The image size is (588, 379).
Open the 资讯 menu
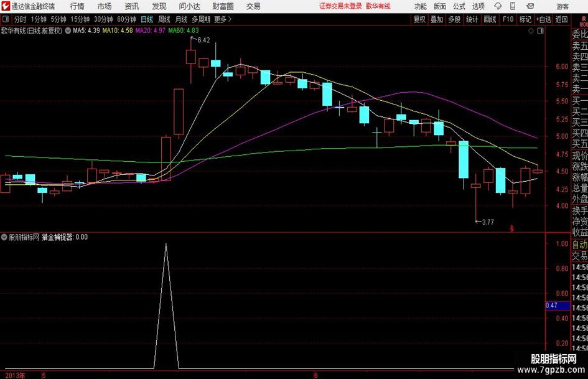(x=132, y=6)
